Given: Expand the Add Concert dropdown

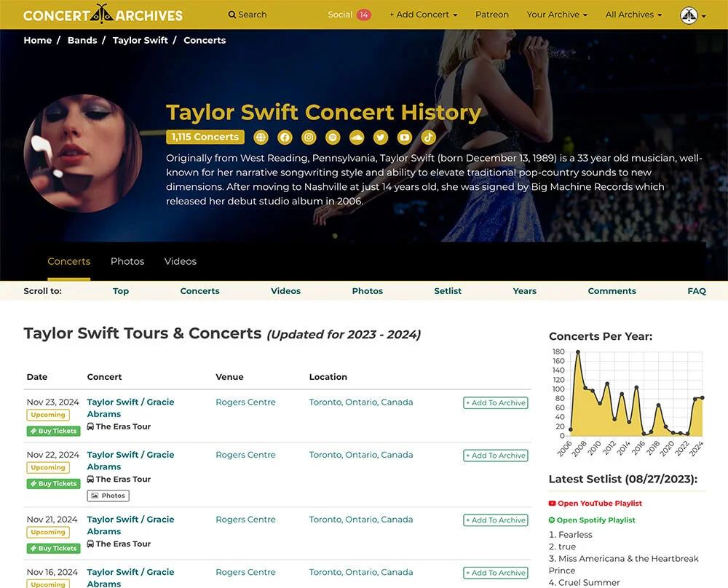Looking at the screenshot, I should (424, 15).
